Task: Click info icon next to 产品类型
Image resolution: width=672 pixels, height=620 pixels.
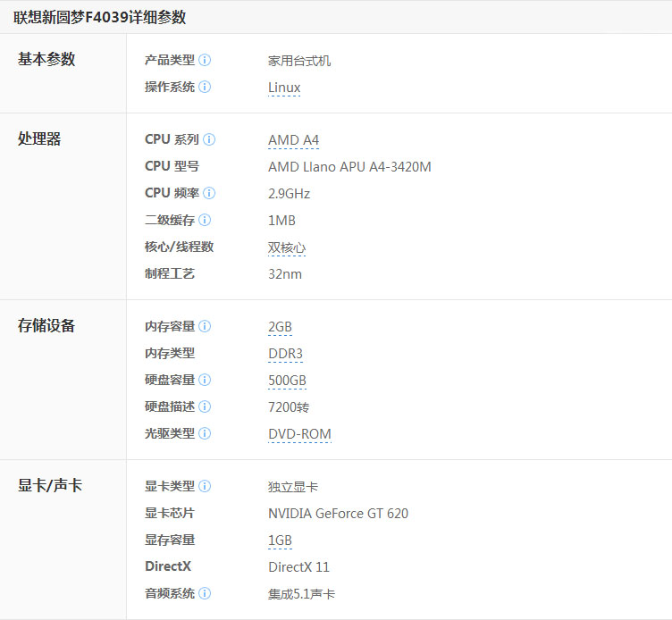Action: tap(205, 60)
